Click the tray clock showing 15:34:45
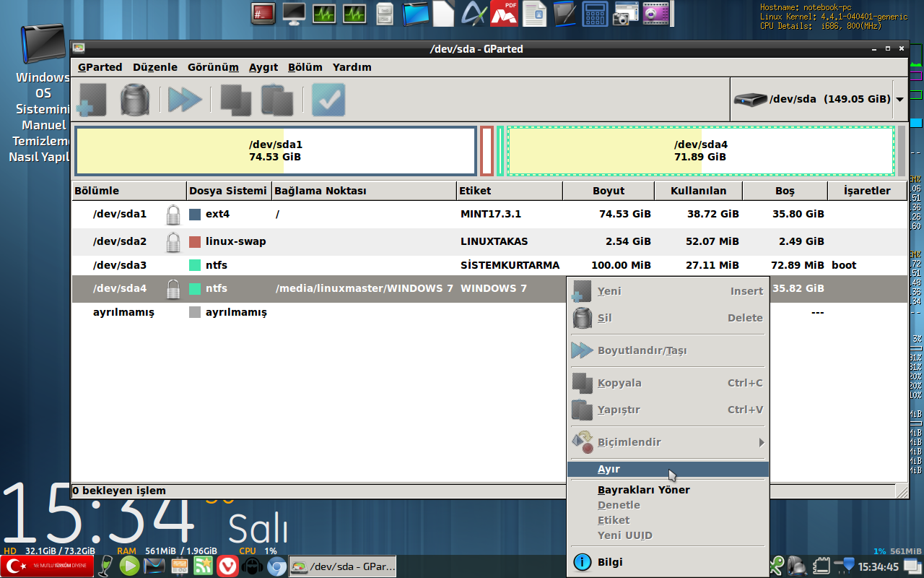The width and height of the screenshot is (924, 578). pos(879,567)
